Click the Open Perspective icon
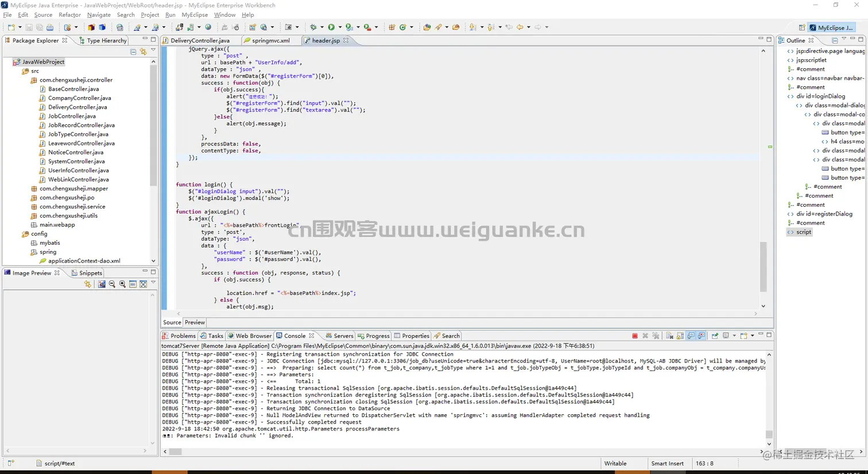 802,28
